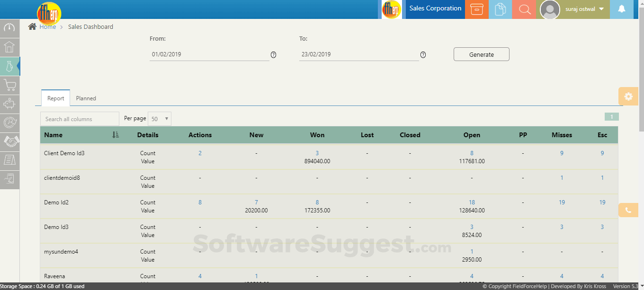Toggle the sort order on the Name column

pyautogui.click(x=115, y=135)
